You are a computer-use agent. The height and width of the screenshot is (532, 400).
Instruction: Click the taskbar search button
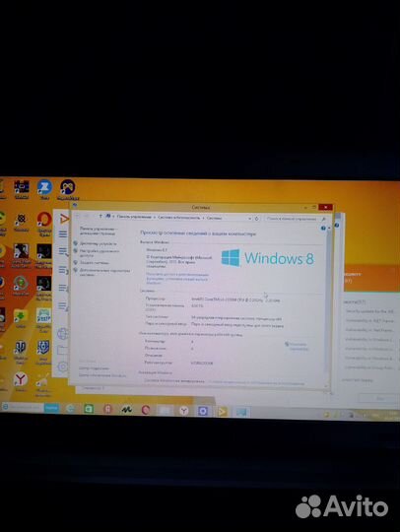(51, 408)
